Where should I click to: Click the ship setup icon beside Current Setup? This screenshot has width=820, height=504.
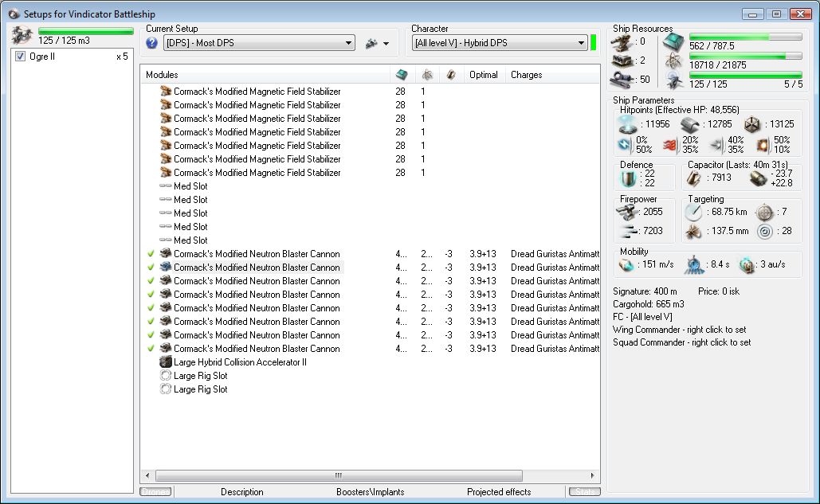click(372, 43)
